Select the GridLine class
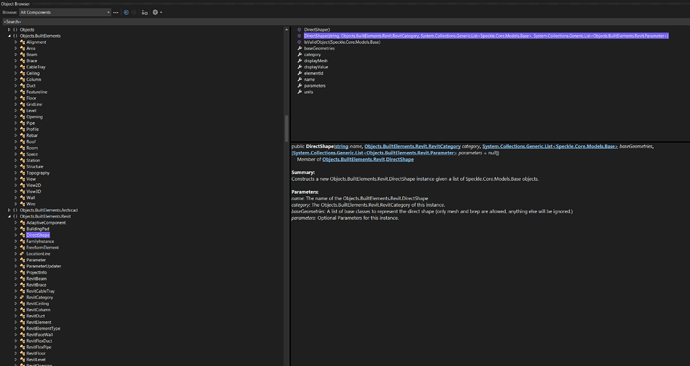Screen dimensions: 690x366 [34, 104]
